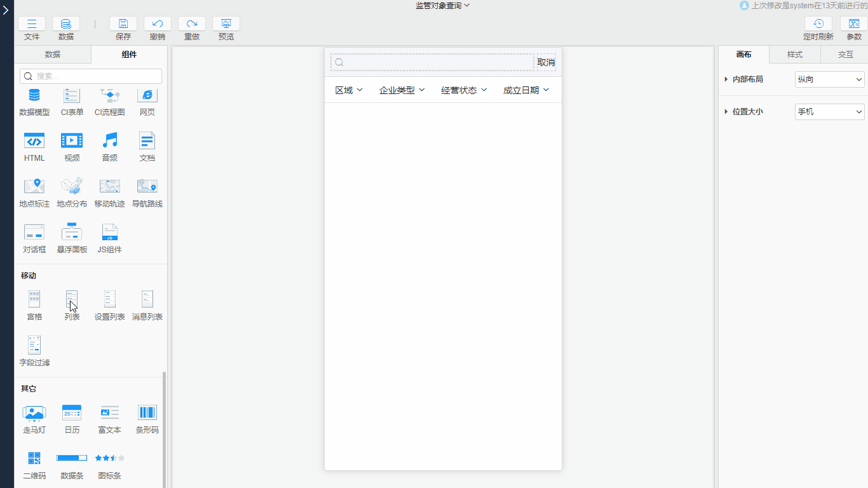Open the 内部布局 direction dropdown
The width and height of the screenshot is (868, 488).
point(829,79)
